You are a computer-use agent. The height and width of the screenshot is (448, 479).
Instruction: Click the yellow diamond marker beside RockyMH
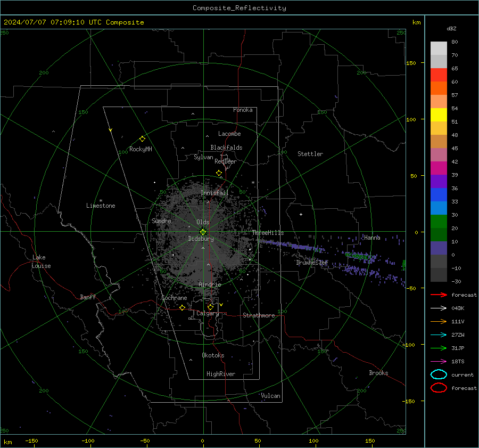pos(142,139)
